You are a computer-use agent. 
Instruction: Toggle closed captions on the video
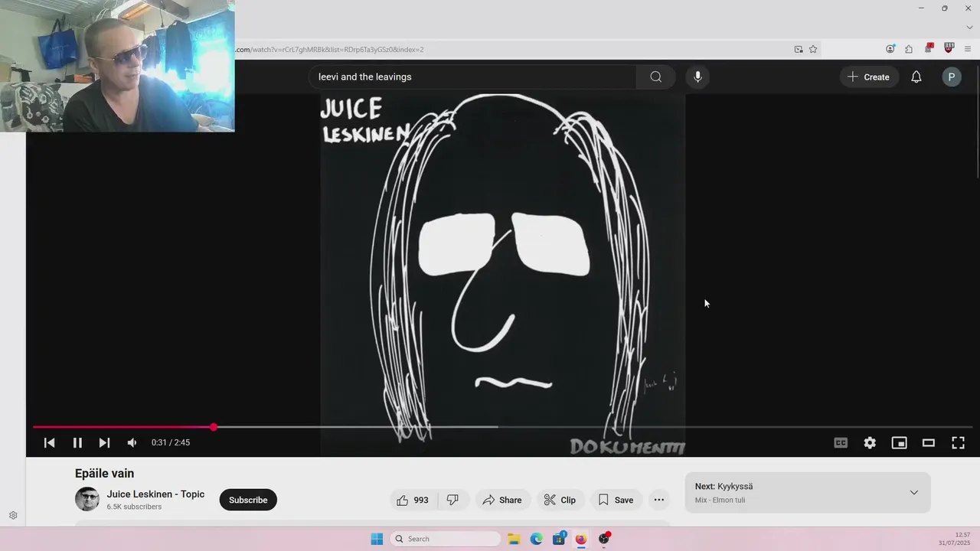(x=841, y=442)
